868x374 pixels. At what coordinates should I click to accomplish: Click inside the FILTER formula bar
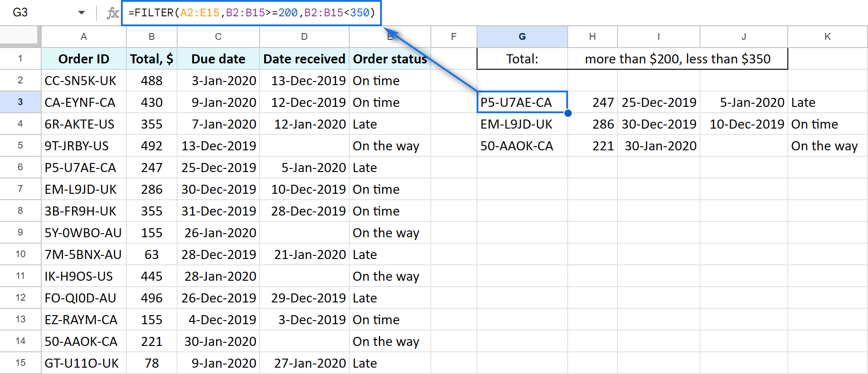point(251,13)
